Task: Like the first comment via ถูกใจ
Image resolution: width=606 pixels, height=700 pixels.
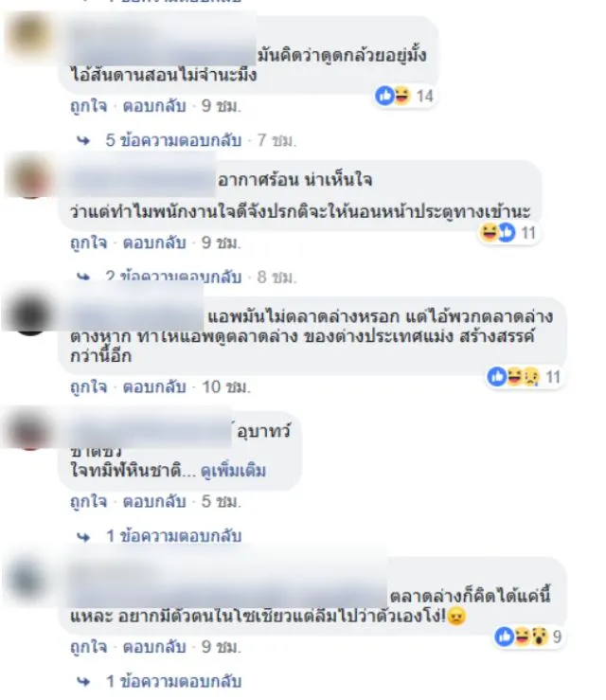Action: (x=89, y=106)
